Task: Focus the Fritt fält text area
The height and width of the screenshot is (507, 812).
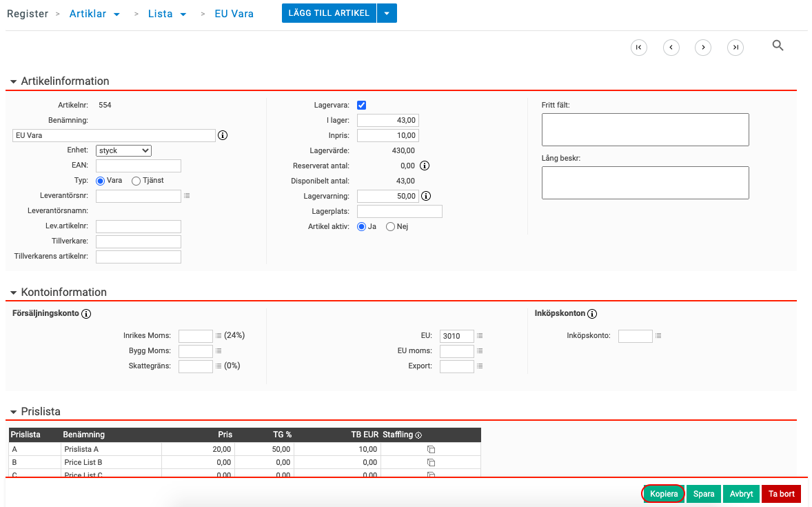Action: (645, 130)
